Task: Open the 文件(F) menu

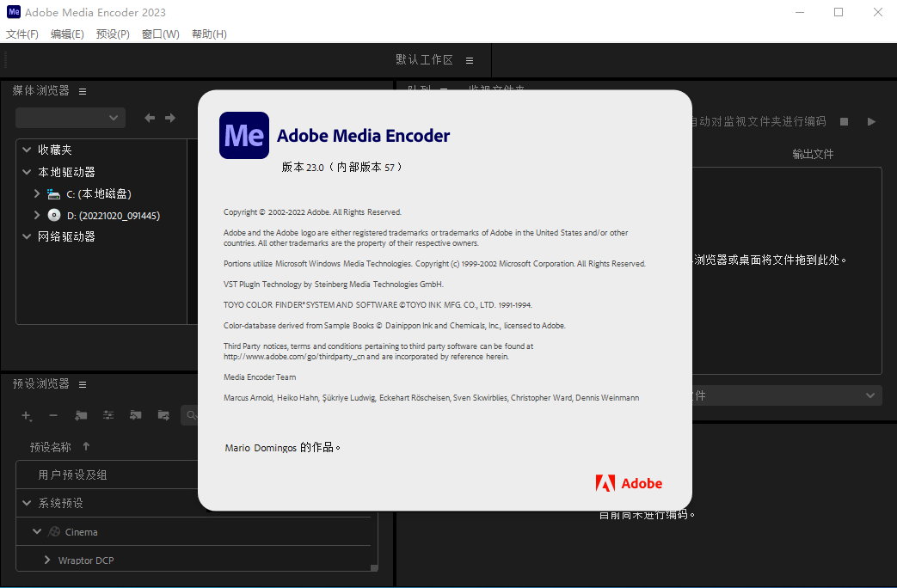Action: point(22,34)
